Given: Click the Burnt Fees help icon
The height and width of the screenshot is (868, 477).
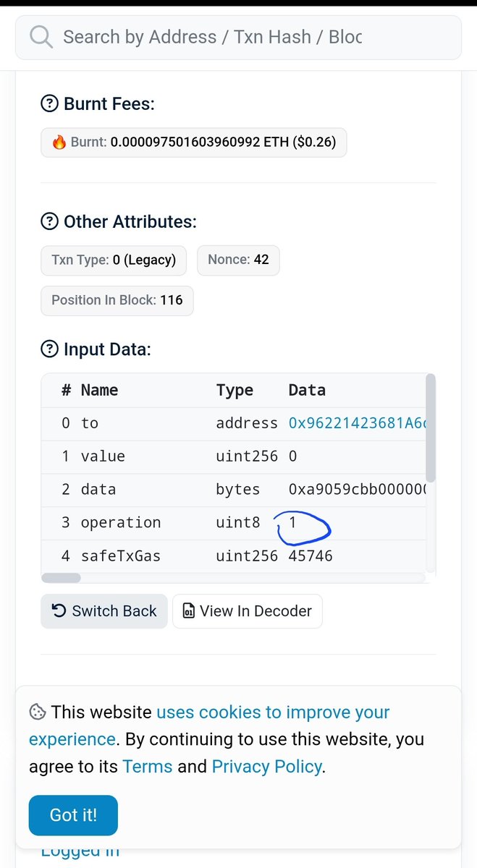Looking at the screenshot, I should [x=49, y=104].
